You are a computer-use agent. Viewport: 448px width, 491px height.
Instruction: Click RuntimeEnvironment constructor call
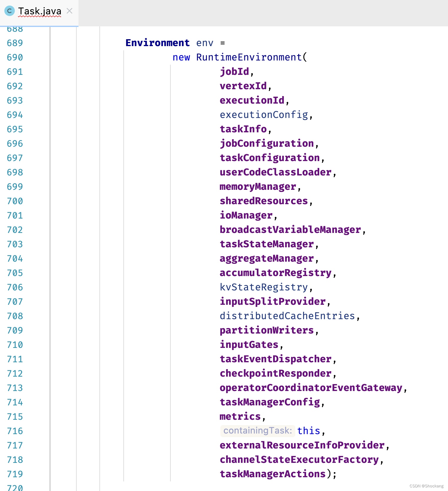click(x=249, y=57)
